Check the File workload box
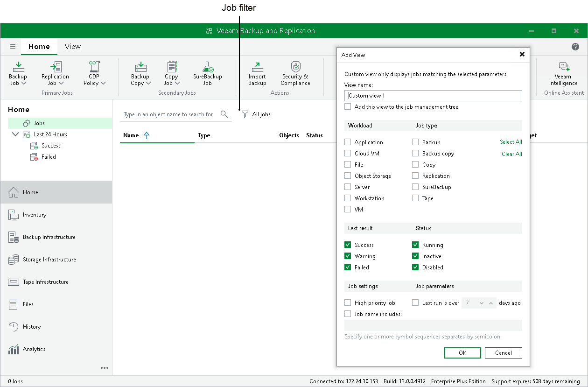Image resolution: width=588 pixels, height=387 pixels. [x=348, y=164]
